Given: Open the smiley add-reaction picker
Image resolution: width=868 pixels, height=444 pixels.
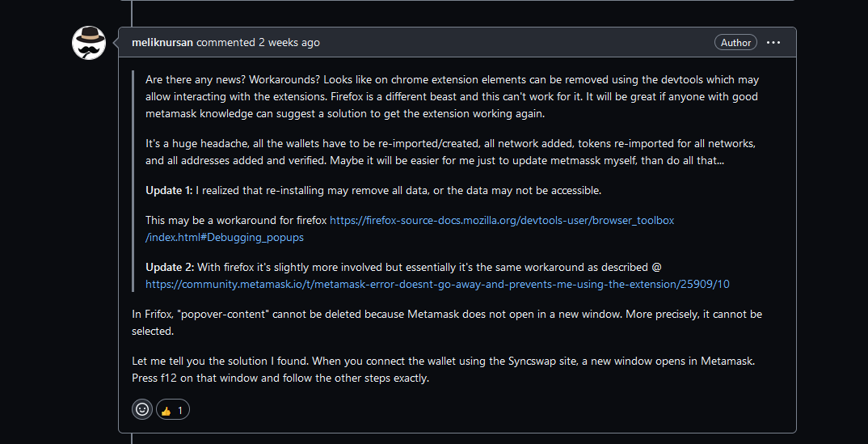Looking at the screenshot, I should [142, 410].
